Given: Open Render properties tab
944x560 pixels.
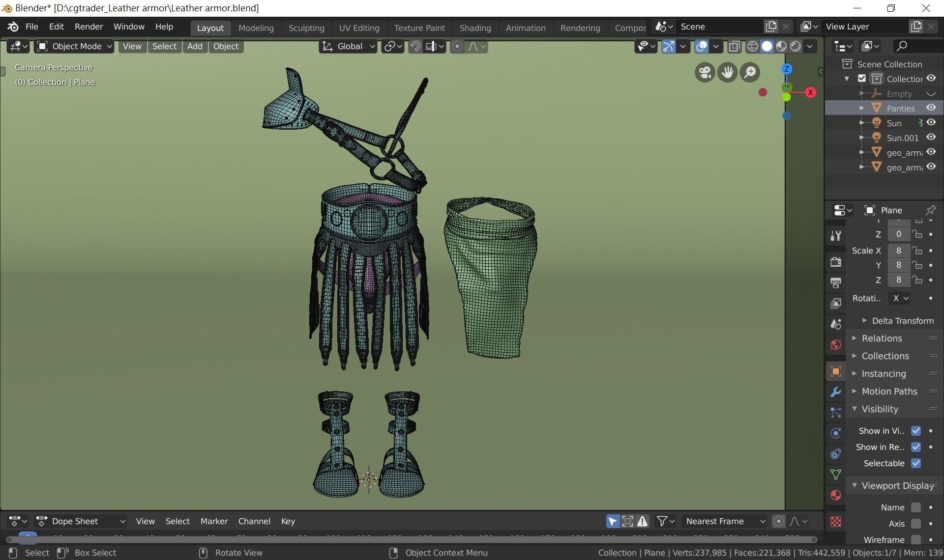Looking at the screenshot, I should pos(836,262).
